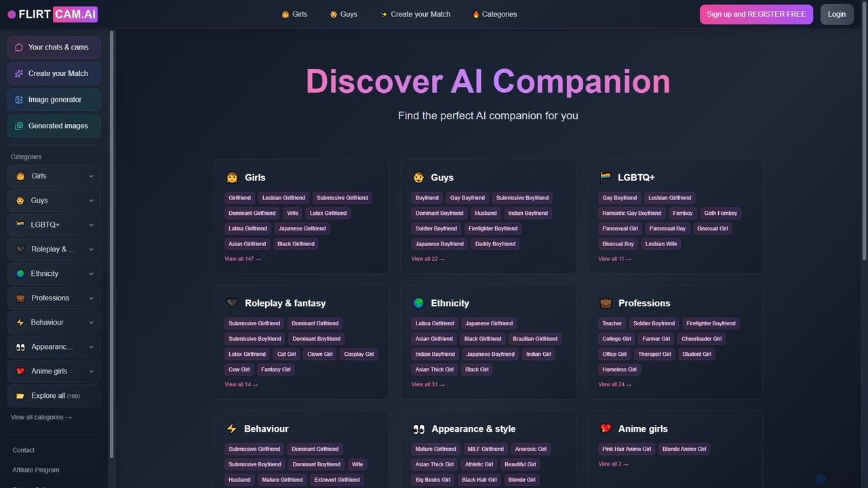Select the Cosplay Girl tag

pos(359,354)
